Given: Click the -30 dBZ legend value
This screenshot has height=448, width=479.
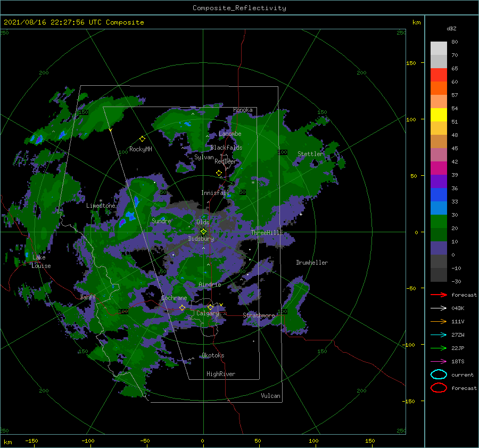Looking at the screenshot, I should coord(456,281).
